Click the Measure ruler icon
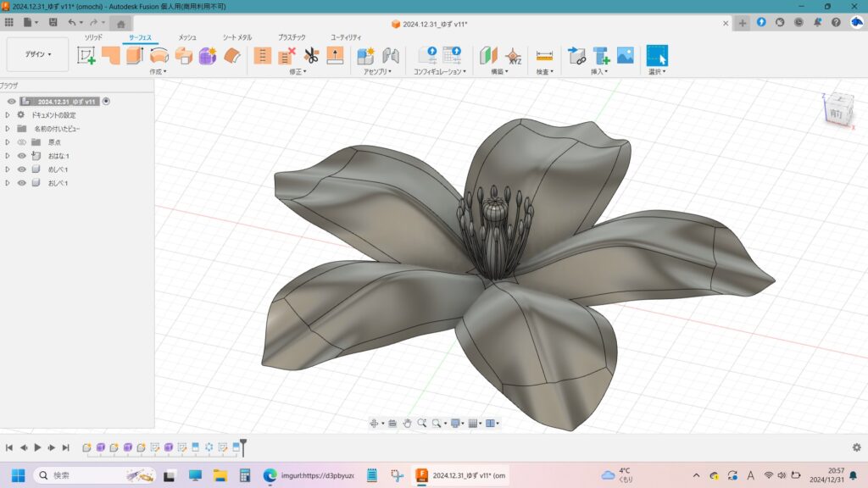Viewport: 868px width, 488px height. tap(544, 56)
